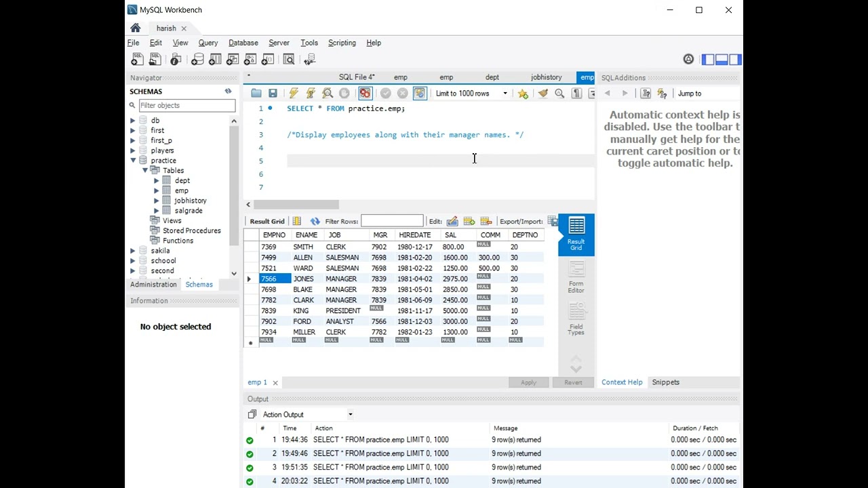Switch to Form Editor view
This screenshot has width=868, height=488.
click(x=576, y=277)
